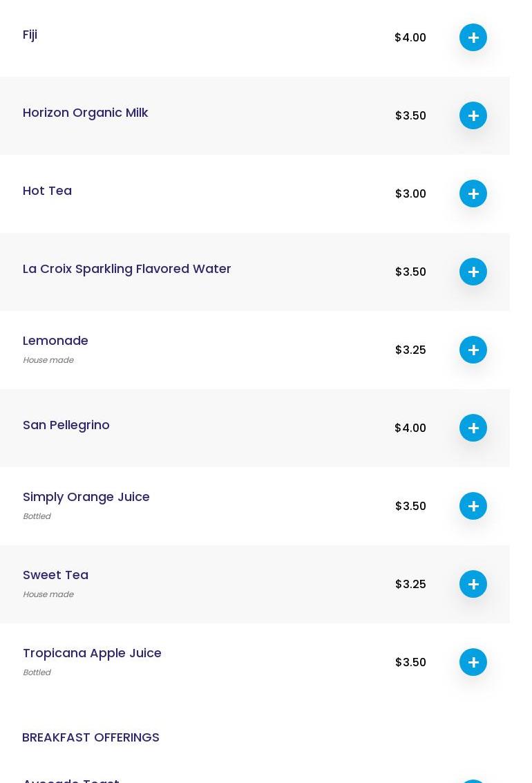
Task: Click the $3.25 price for Lemonade
Action: coord(410,350)
